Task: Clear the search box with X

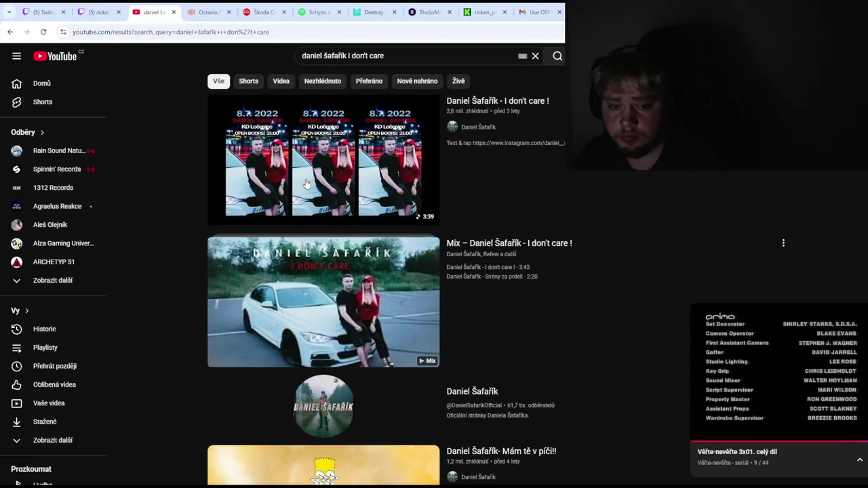Action: (x=535, y=56)
